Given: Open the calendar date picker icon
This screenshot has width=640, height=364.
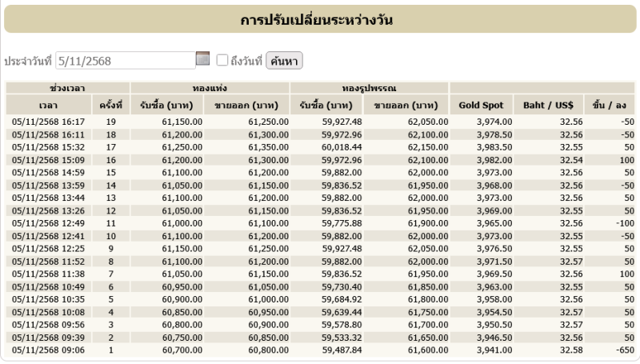Looking at the screenshot, I should (202, 59).
